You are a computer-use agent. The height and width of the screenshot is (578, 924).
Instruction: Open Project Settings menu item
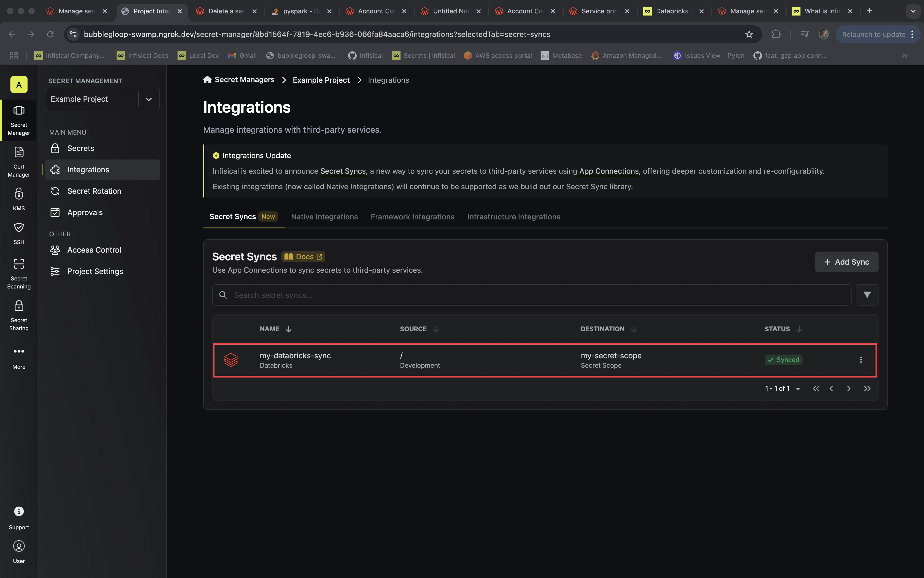point(102,271)
